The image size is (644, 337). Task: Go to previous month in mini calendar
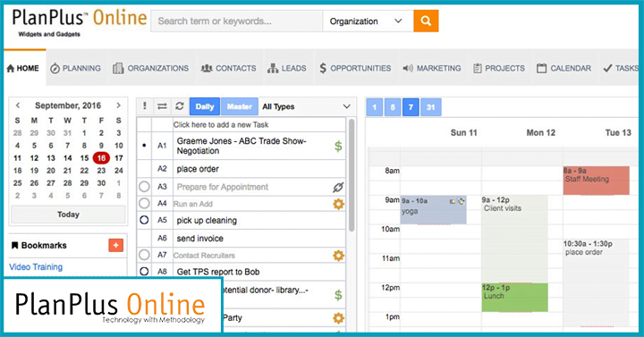coord(18,105)
